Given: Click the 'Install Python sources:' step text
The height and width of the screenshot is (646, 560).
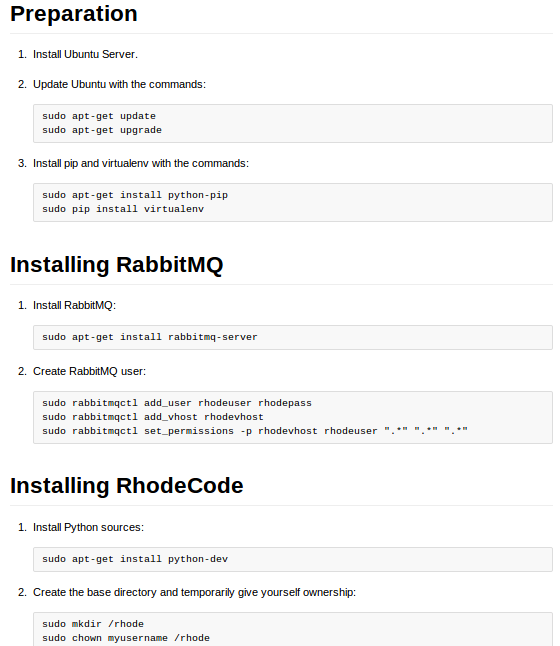Looking at the screenshot, I should pos(88,527).
